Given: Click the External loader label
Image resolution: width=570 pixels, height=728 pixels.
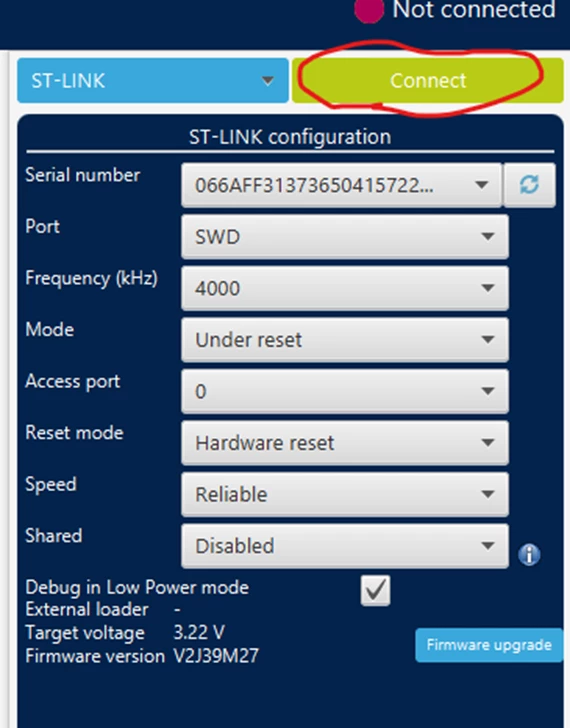Looking at the screenshot, I should pos(87,609).
